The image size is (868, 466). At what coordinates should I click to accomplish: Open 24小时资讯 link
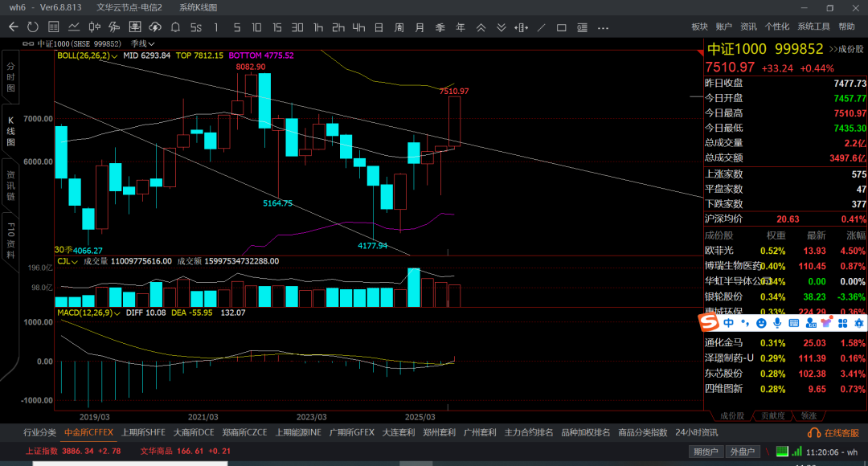(x=696, y=432)
